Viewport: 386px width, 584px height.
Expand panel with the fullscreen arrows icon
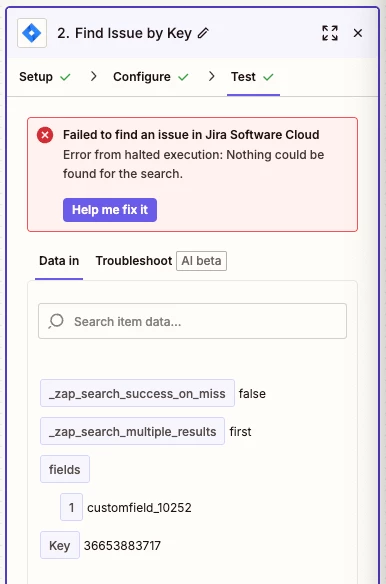(330, 33)
